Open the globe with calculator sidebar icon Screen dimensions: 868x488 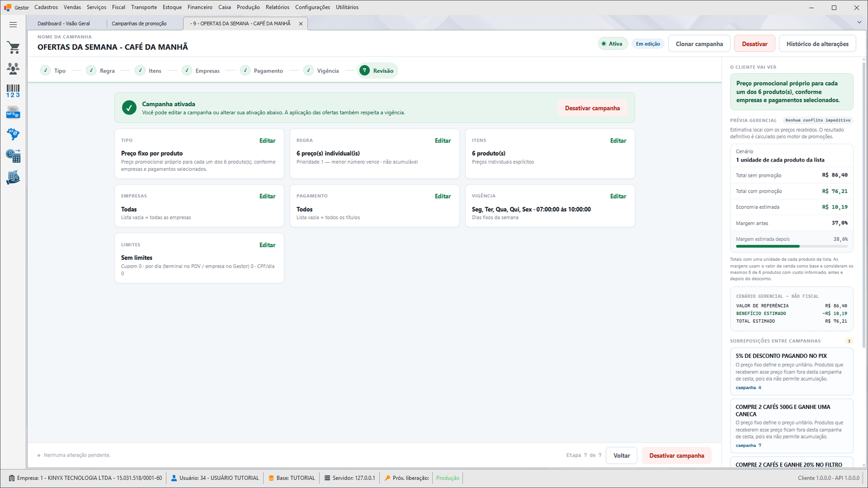pyautogui.click(x=13, y=156)
